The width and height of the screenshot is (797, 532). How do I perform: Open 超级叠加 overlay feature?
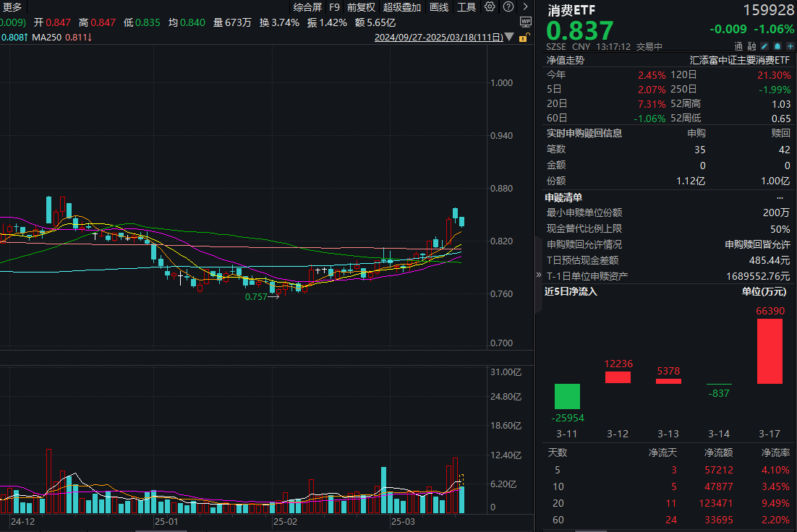tap(402, 7)
